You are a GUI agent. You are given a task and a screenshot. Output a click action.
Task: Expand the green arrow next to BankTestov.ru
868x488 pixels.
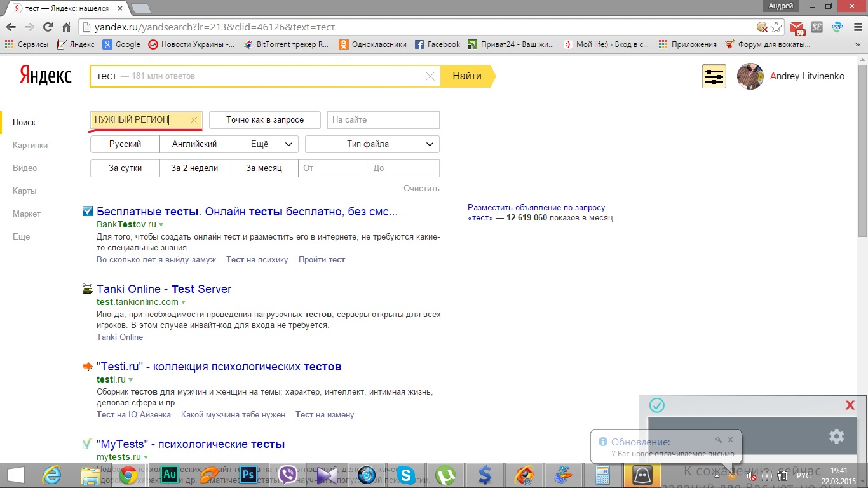coord(161,225)
